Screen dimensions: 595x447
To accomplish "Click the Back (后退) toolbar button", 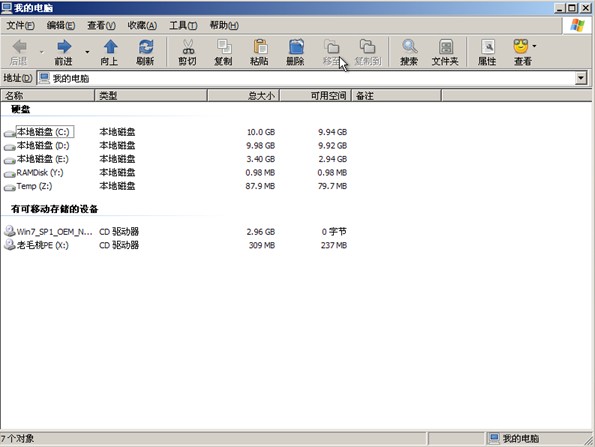I will tap(19, 52).
